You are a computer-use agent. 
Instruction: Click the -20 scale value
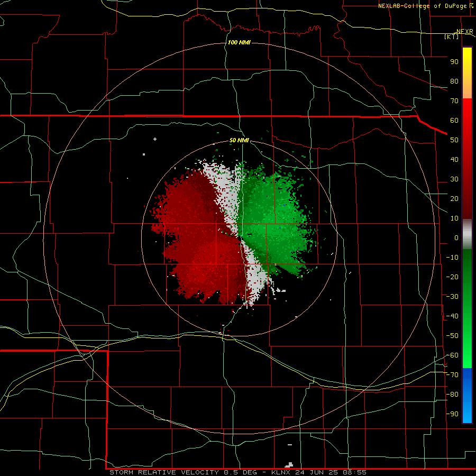pos(452,277)
